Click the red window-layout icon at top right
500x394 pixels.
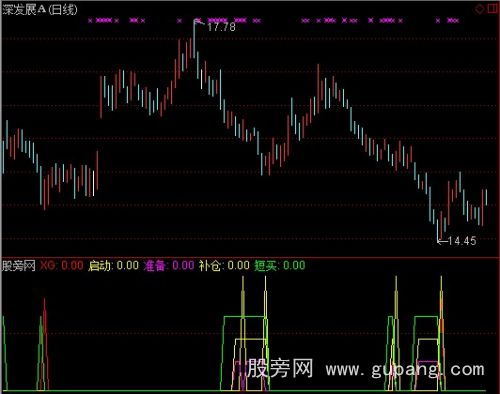(492, 9)
